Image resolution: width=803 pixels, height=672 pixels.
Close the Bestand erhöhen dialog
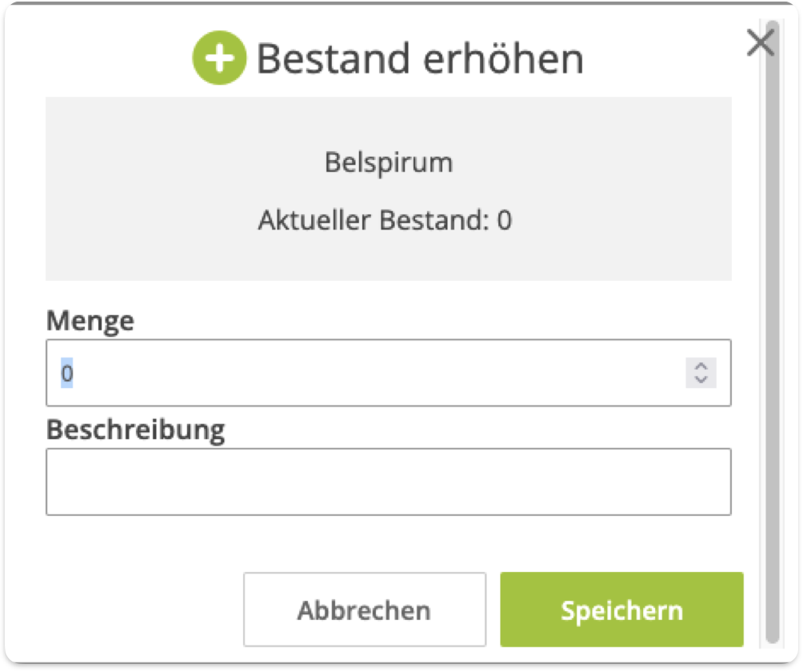760,43
